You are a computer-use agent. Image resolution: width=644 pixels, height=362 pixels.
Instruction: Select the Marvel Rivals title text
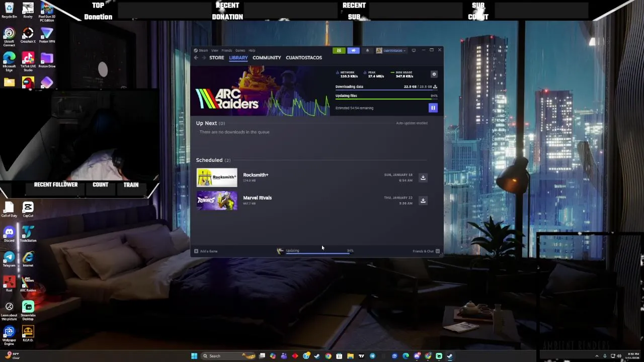(257, 198)
